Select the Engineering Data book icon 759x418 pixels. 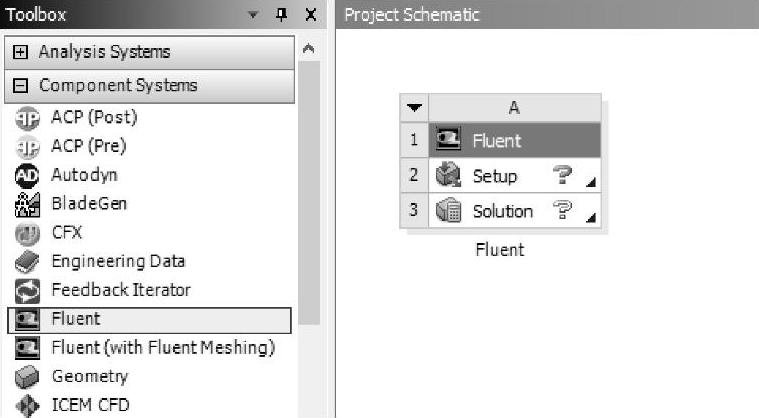click(27, 262)
